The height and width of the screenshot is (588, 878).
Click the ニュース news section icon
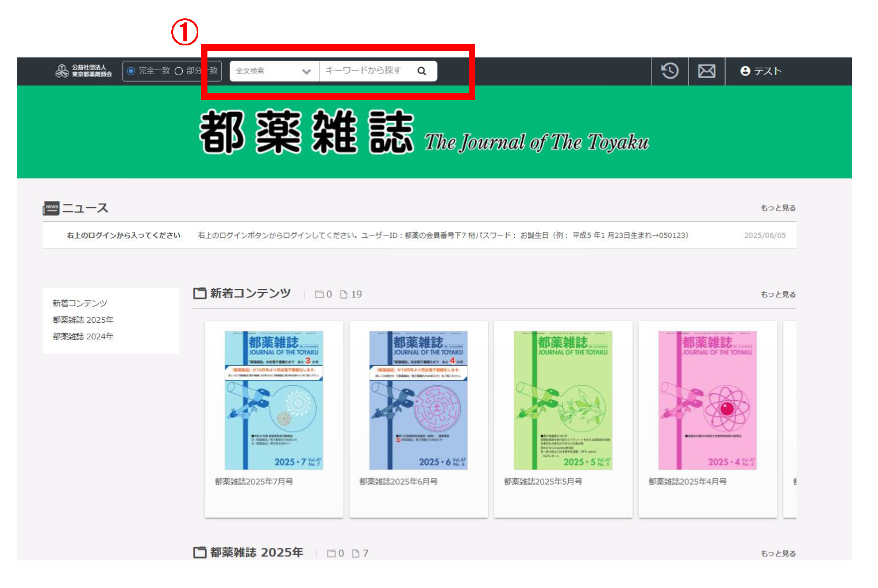click(51, 208)
